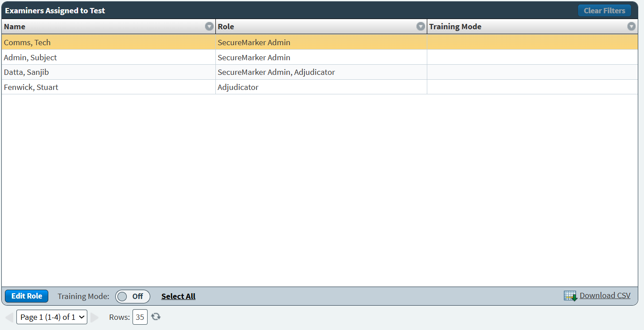Go to the next page arrow

point(94,317)
